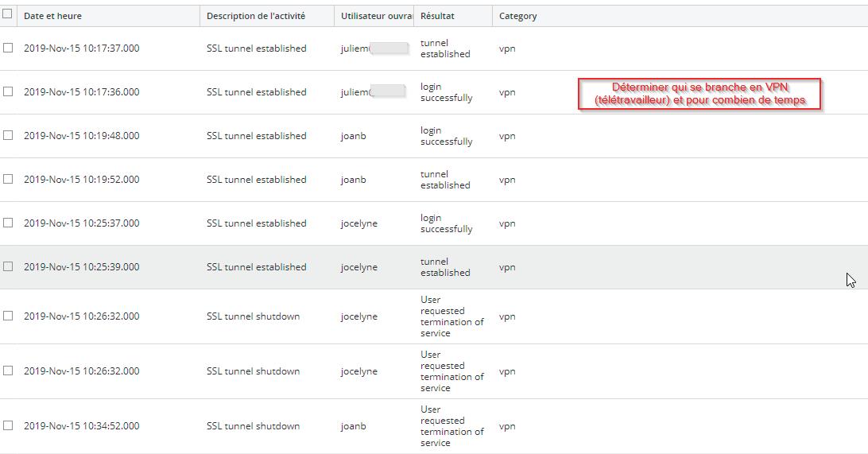The image size is (868, 454).
Task: Enable the checkbox for the 10:19:52 row
Action: click(8, 179)
